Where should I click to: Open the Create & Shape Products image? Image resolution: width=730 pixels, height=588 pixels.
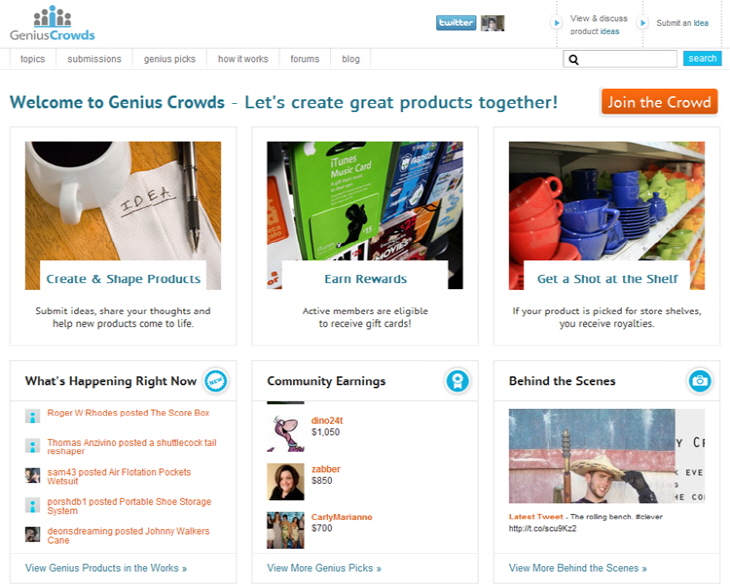pyautogui.click(x=123, y=216)
